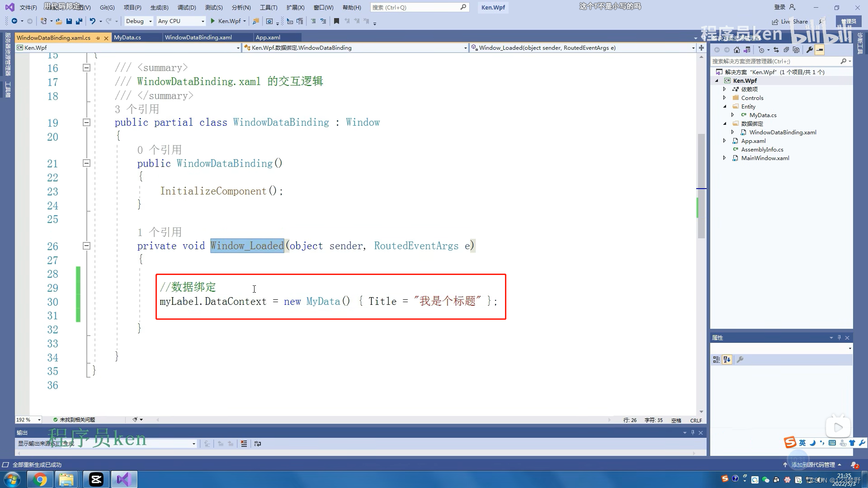
Task: Open Solution Explorer's wrench (Properties) icon
Action: coord(810,50)
